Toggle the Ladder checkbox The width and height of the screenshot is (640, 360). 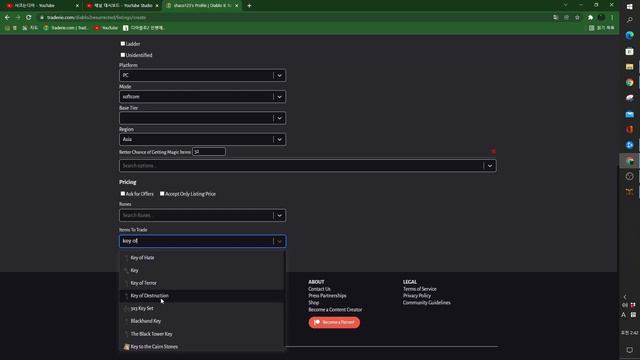[x=122, y=43]
